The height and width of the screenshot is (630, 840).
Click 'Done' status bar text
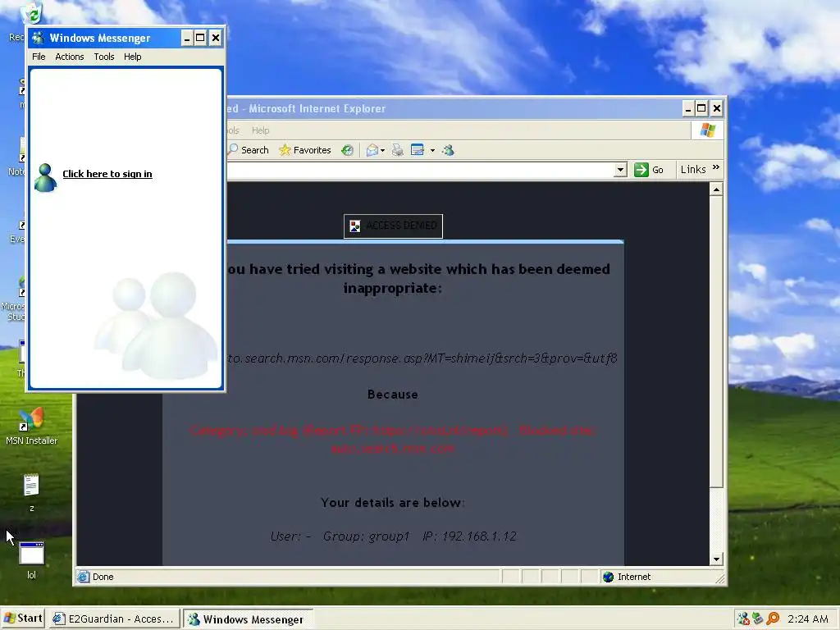[103, 577]
